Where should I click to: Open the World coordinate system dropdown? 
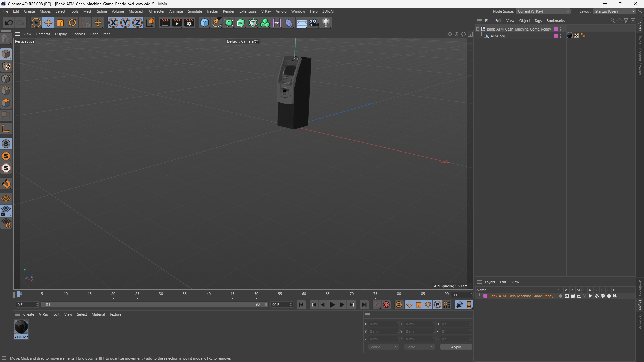(384, 347)
